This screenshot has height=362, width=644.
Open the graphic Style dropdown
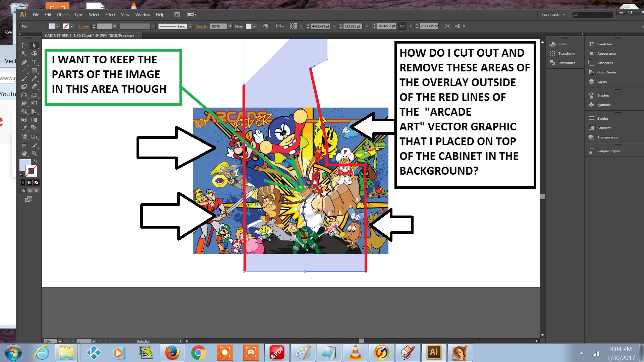pos(254,26)
